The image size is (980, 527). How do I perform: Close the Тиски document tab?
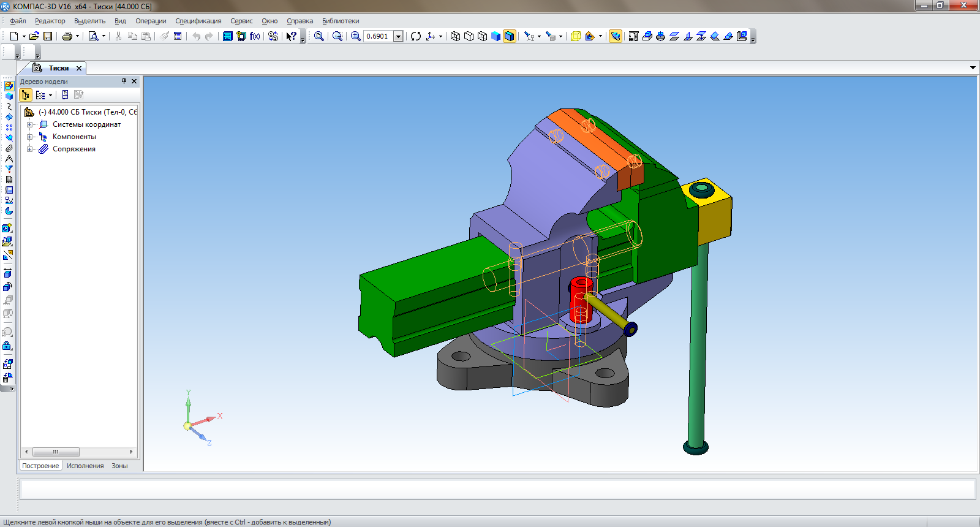click(x=79, y=68)
